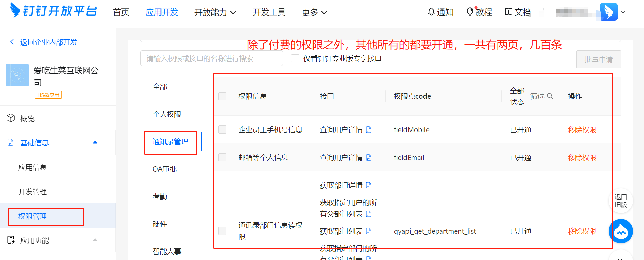Select 应用开发 in top navigation

click(162, 13)
